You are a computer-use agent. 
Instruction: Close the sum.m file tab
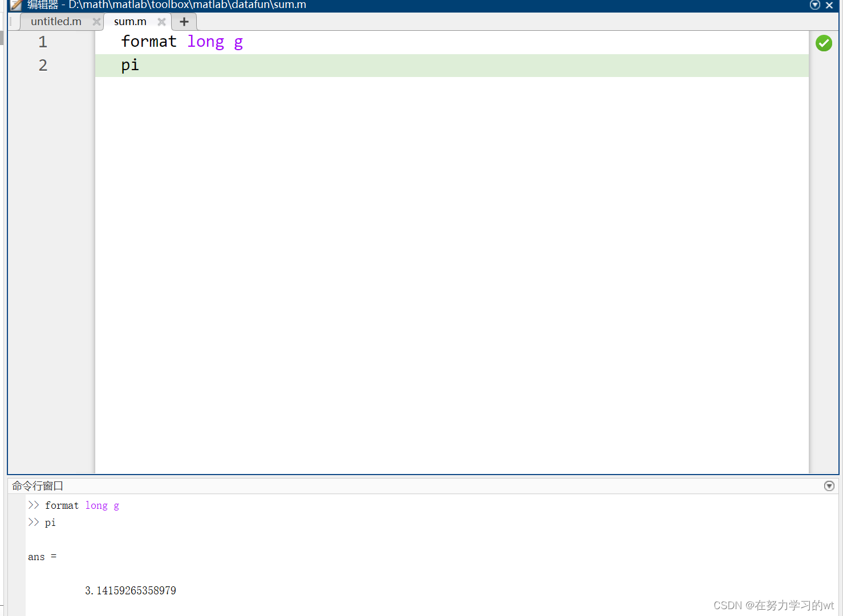click(x=161, y=22)
